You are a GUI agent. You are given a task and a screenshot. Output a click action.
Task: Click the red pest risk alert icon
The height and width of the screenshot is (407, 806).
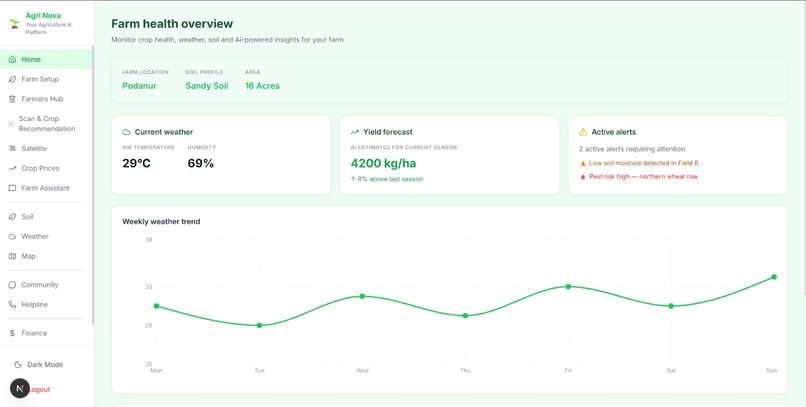583,177
